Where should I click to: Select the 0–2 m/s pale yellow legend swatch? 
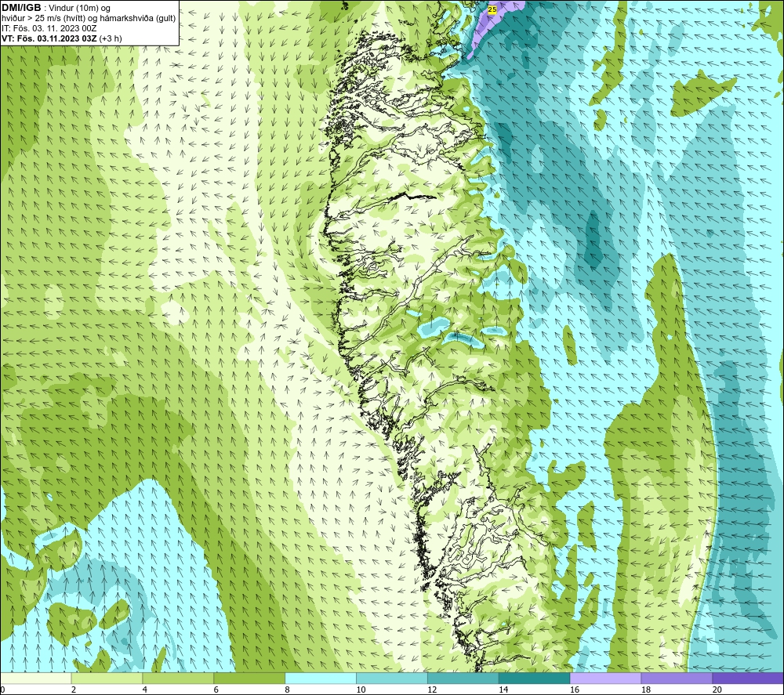(36, 678)
